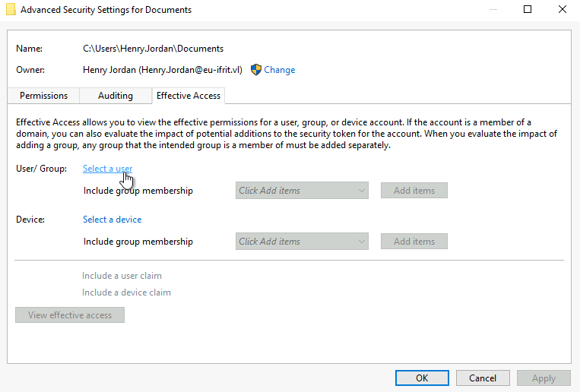The image size is (580, 392).
Task: Click the path C:\Users\Henry.Jordan\Documents
Action: pyautogui.click(x=153, y=49)
